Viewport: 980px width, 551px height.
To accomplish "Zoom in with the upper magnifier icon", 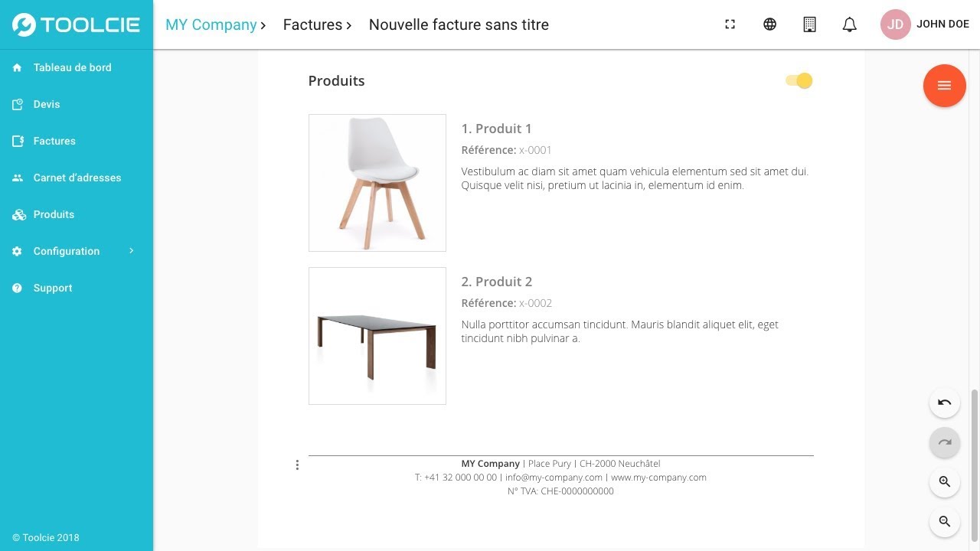I will [x=944, y=482].
